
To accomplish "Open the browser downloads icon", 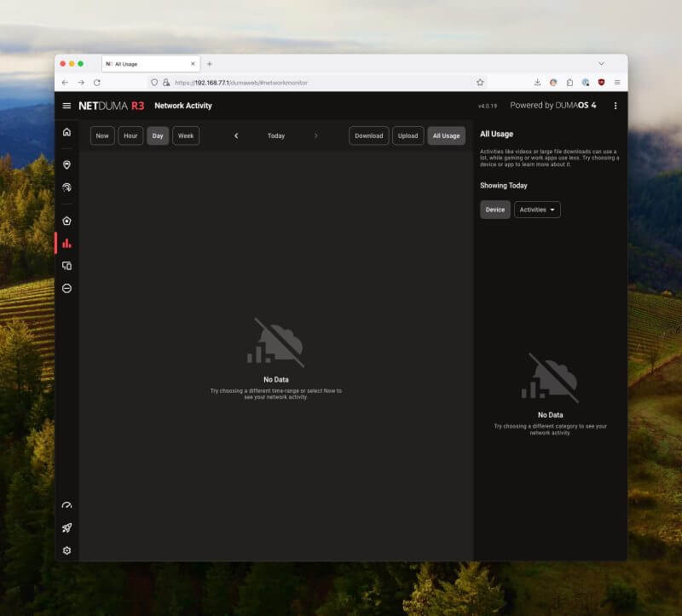I will click(537, 82).
